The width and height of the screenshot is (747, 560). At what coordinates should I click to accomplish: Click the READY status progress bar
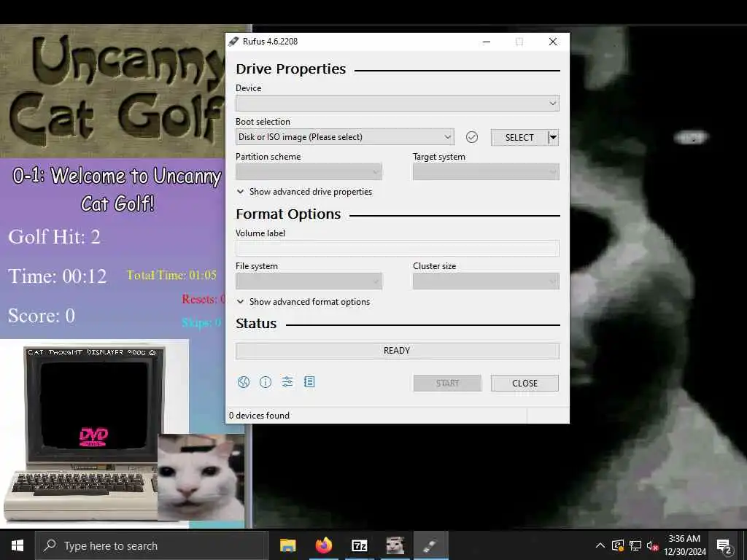coord(398,351)
